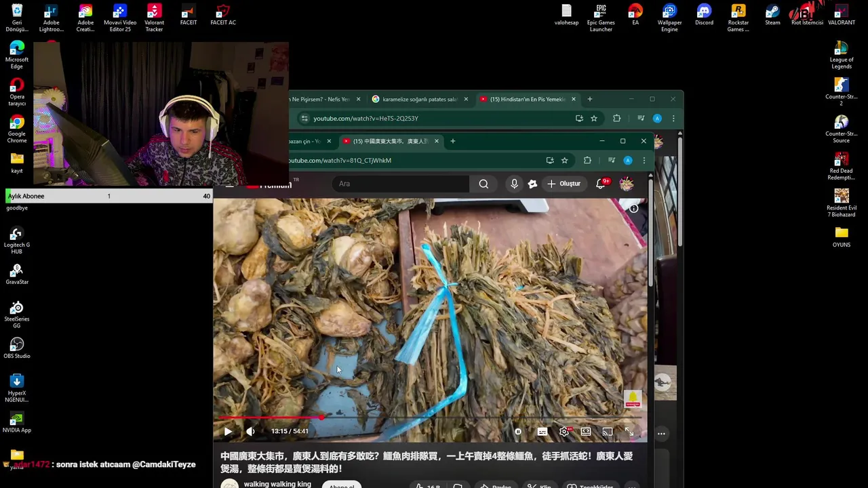Bookmark the page with the back window star
Screen dimensions: 868x488
pyautogui.click(x=594, y=119)
